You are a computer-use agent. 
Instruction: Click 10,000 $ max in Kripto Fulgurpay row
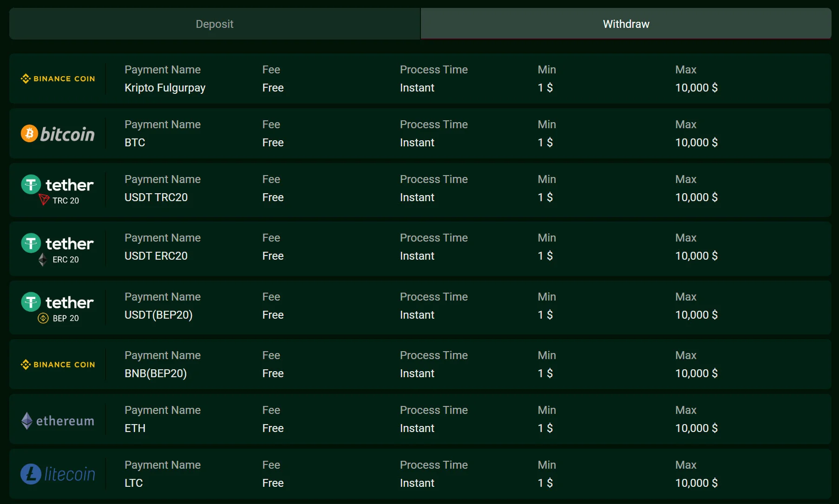point(696,88)
